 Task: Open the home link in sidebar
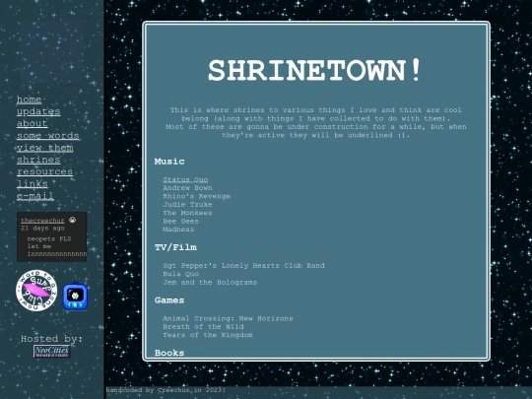pos(30,100)
